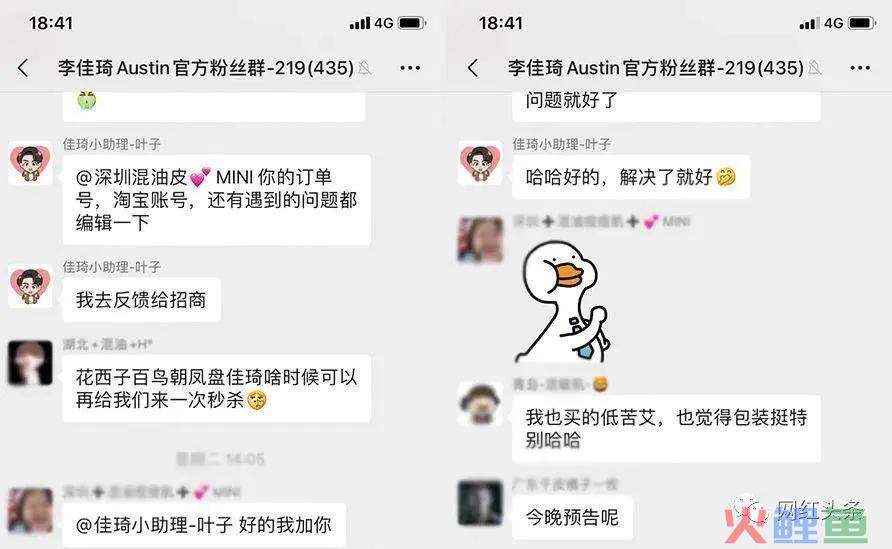The height and width of the screenshot is (549, 892).
Task: Tap the @佳琦小助理-叶子 好的我加你 message
Action: [204, 525]
